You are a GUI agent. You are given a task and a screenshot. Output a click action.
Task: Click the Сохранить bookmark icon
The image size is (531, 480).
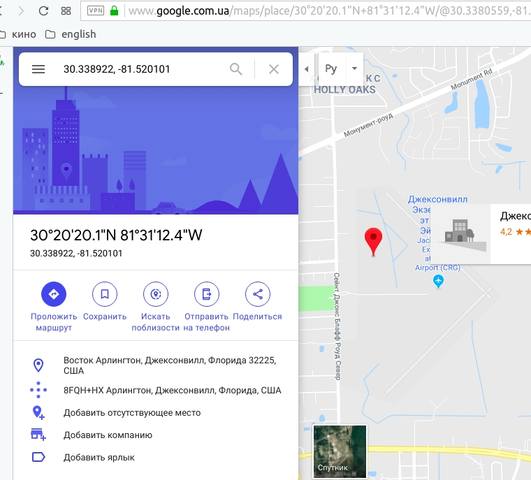coord(105,294)
